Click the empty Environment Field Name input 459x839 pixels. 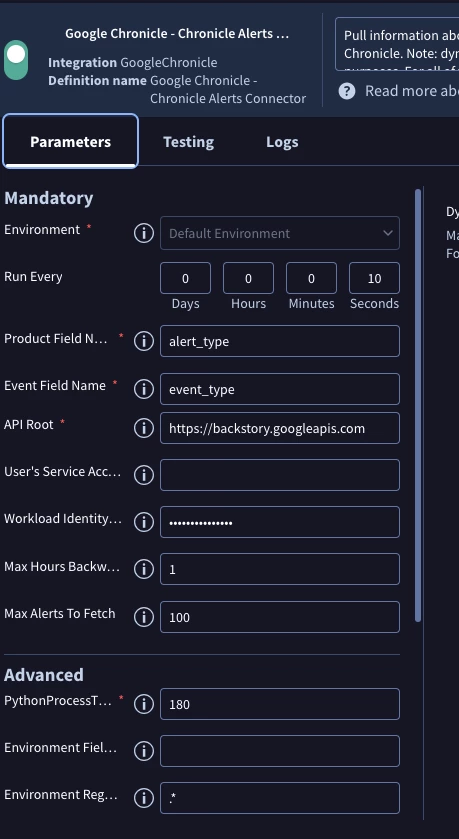[x=280, y=751]
